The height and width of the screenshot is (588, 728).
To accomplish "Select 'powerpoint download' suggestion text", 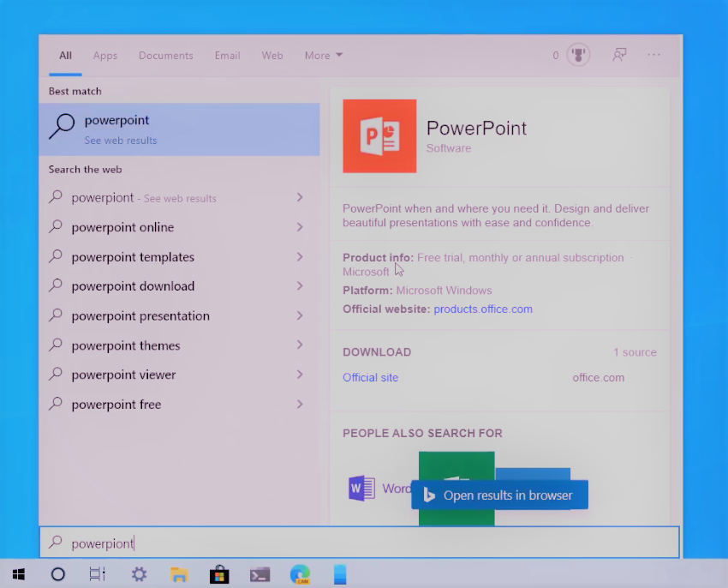I will tap(133, 286).
